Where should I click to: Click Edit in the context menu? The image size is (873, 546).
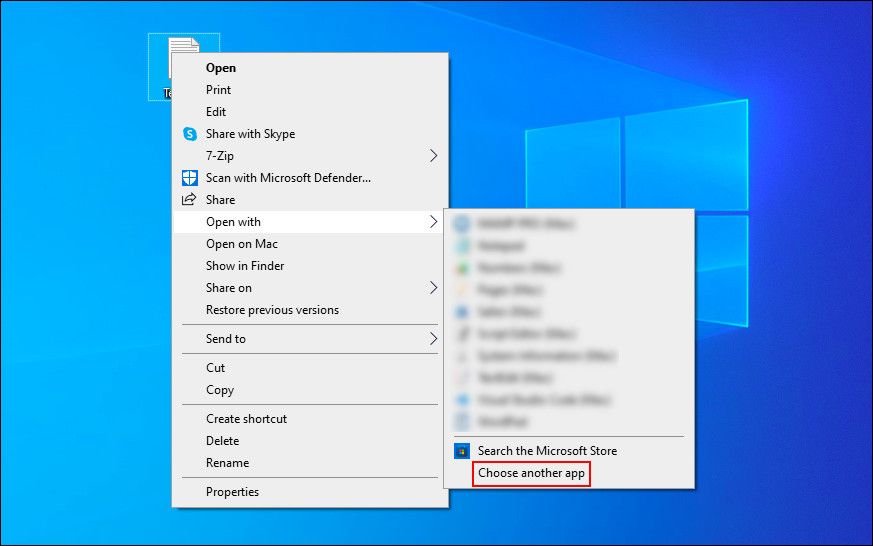pyautogui.click(x=310, y=112)
